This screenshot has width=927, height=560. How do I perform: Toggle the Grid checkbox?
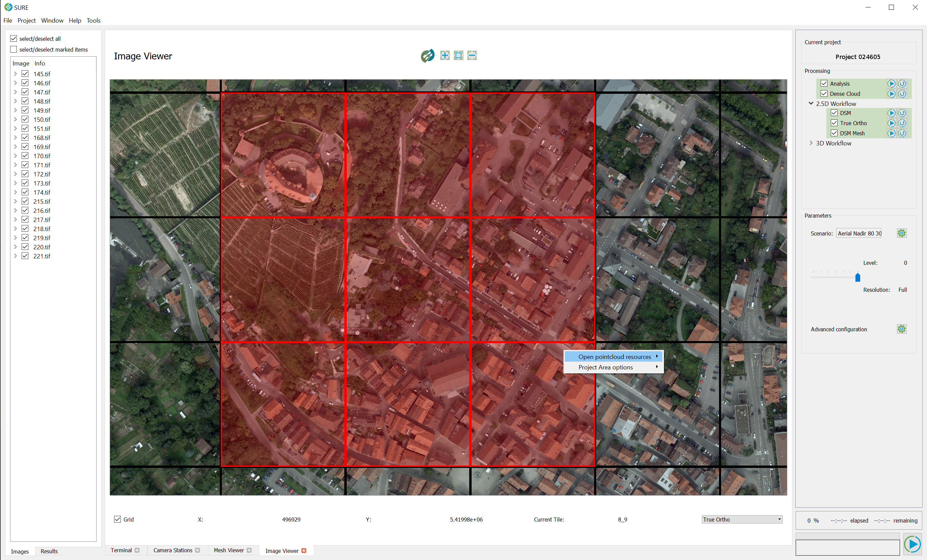click(x=117, y=519)
